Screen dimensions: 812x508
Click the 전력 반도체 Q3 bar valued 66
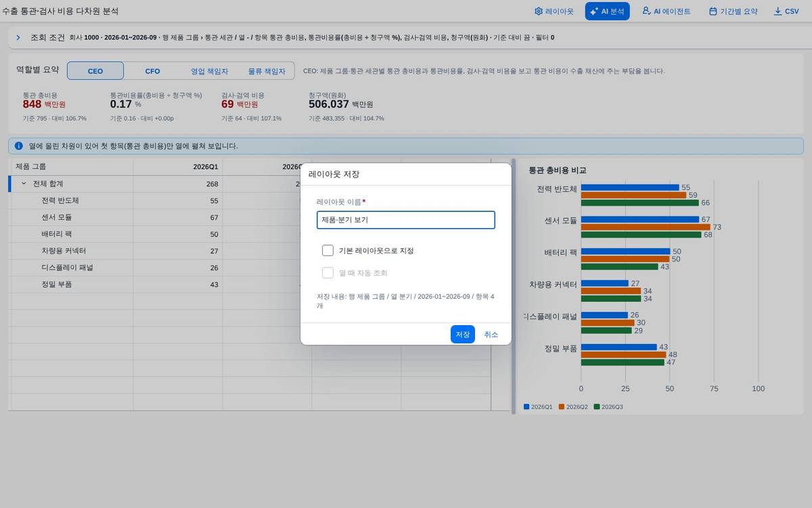(x=639, y=203)
